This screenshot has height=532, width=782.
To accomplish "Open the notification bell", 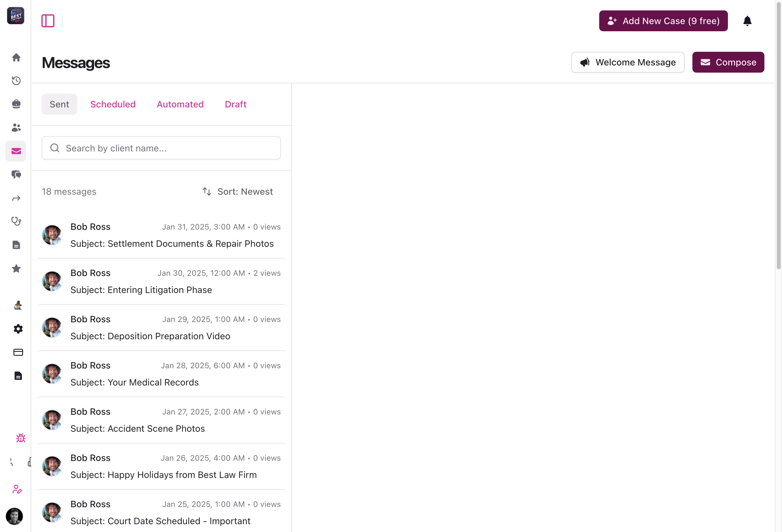I will tap(747, 21).
